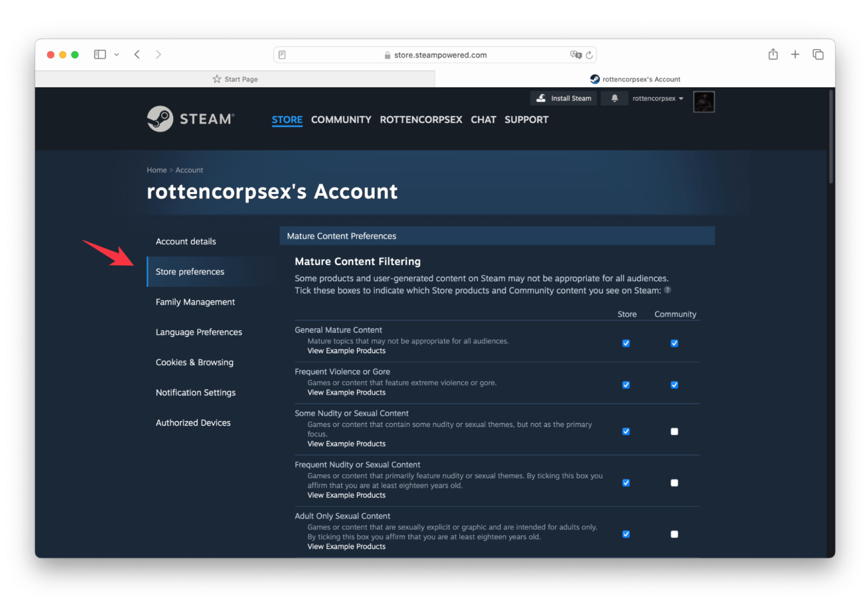Click the Home breadcrumb link
Image resolution: width=868 pixels, height=604 pixels.
click(x=157, y=170)
